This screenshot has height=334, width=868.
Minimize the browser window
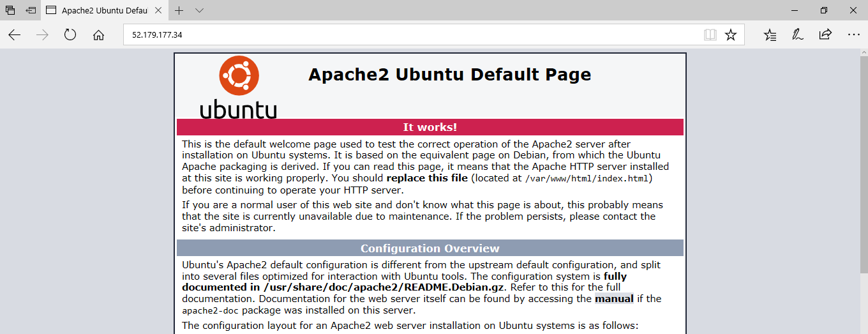(795, 10)
